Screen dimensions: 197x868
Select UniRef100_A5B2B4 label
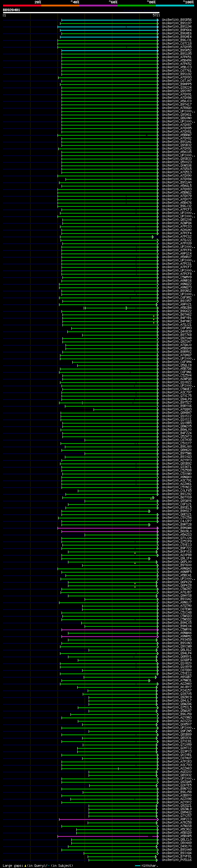176,308
